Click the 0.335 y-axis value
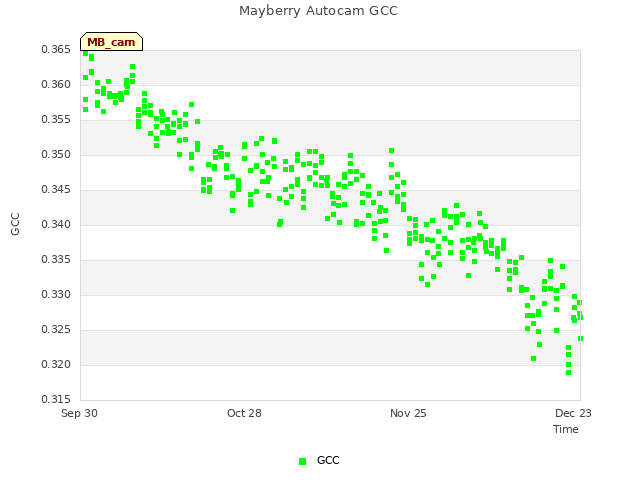Image resolution: width=640 pixels, height=480 pixels. [x=56, y=260]
